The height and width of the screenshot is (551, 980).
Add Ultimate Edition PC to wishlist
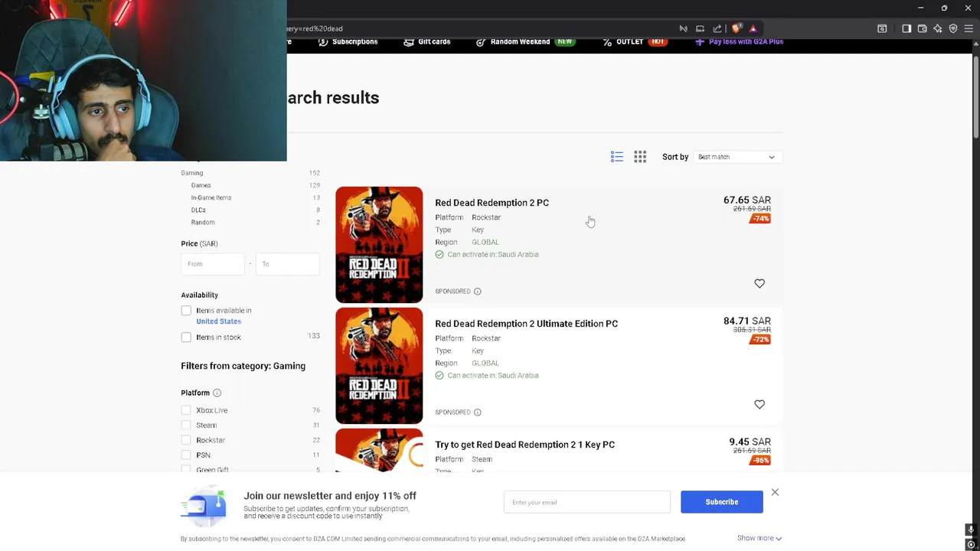pos(759,404)
